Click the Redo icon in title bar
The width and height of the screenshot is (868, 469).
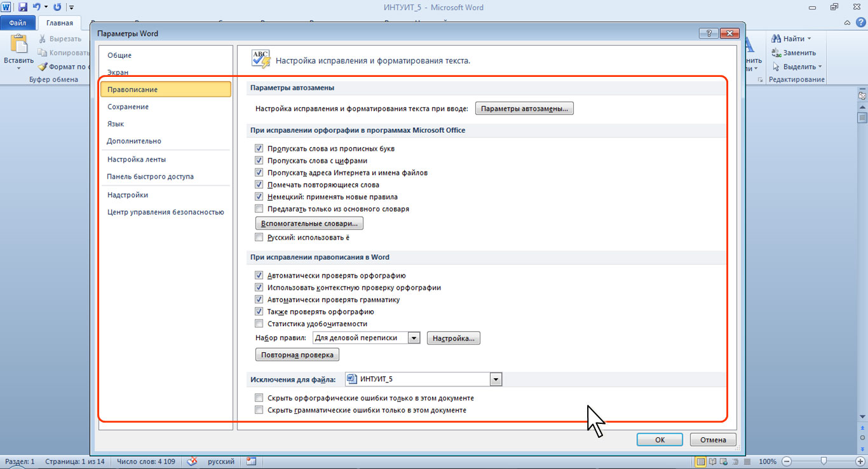pyautogui.click(x=57, y=8)
